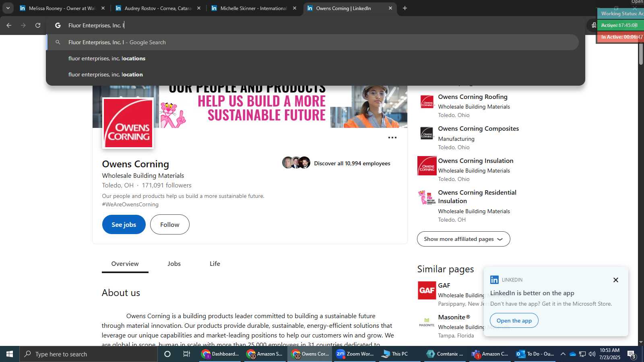Switch to Dashboard Chrome window in taskbar
This screenshot has width=644, height=362.
(221, 354)
